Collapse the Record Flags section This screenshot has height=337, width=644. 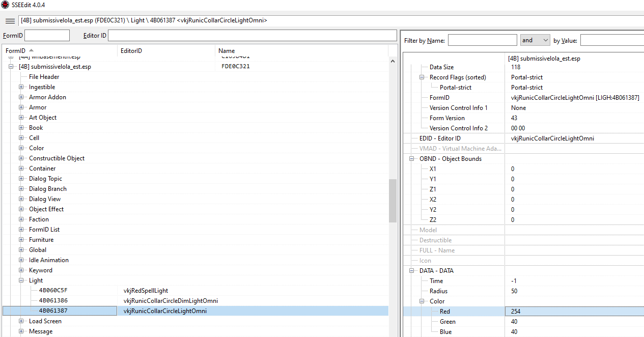click(x=422, y=77)
